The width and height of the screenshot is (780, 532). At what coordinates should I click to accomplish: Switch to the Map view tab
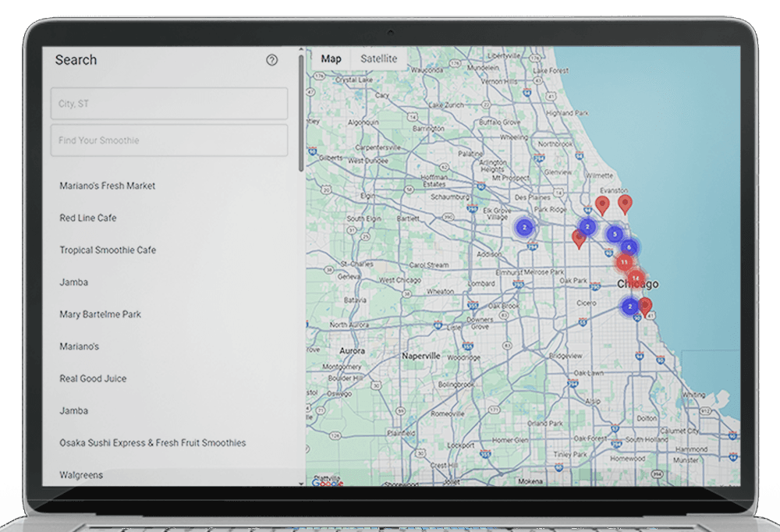tap(331, 59)
